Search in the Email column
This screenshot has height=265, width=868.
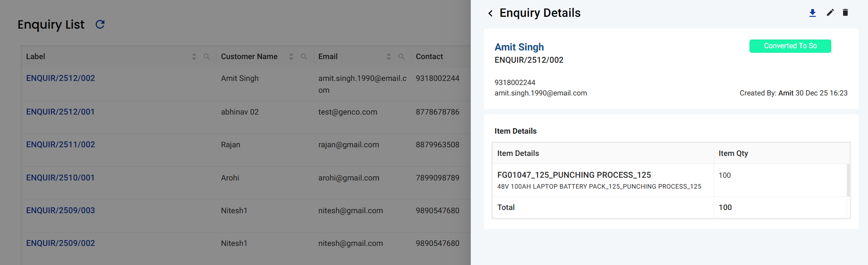pyautogui.click(x=401, y=57)
